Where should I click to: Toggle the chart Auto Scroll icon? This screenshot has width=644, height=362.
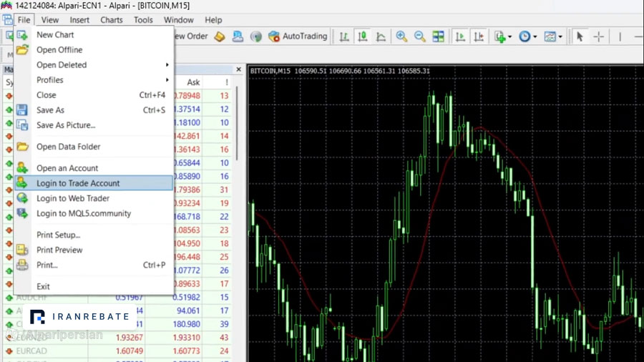coord(460,36)
